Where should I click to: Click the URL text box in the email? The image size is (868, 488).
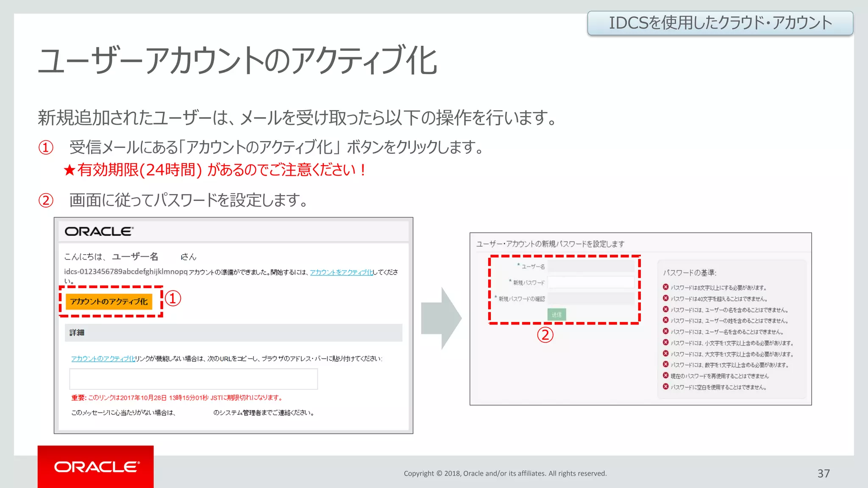point(194,379)
